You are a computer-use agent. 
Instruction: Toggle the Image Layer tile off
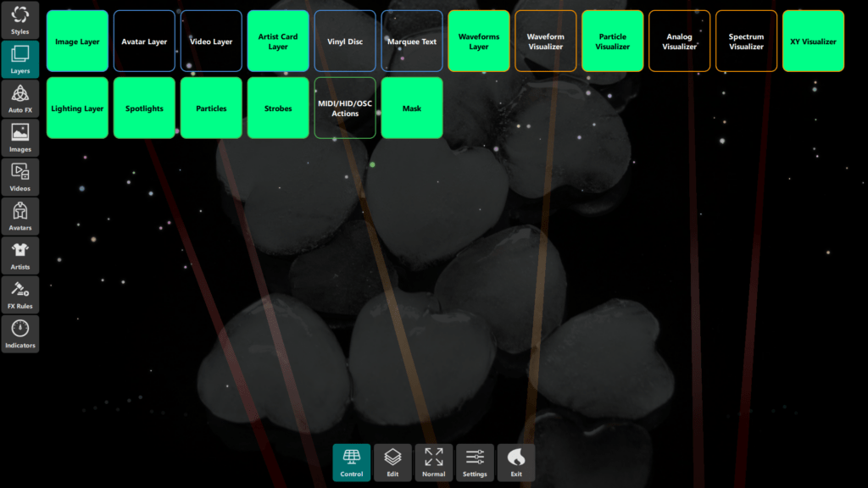pyautogui.click(x=77, y=41)
